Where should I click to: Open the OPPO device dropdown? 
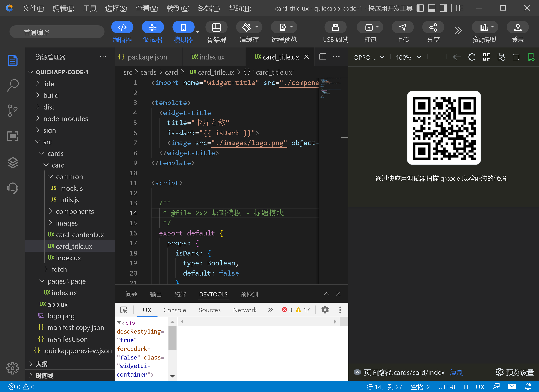click(369, 57)
